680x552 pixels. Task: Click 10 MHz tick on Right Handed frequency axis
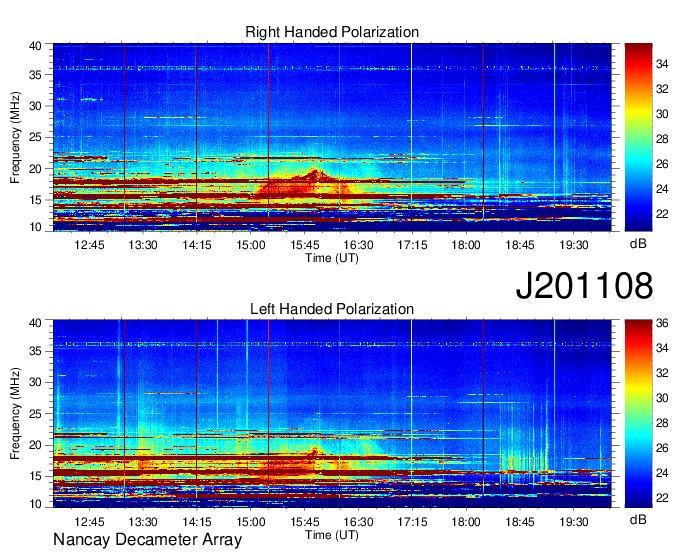tap(35, 227)
